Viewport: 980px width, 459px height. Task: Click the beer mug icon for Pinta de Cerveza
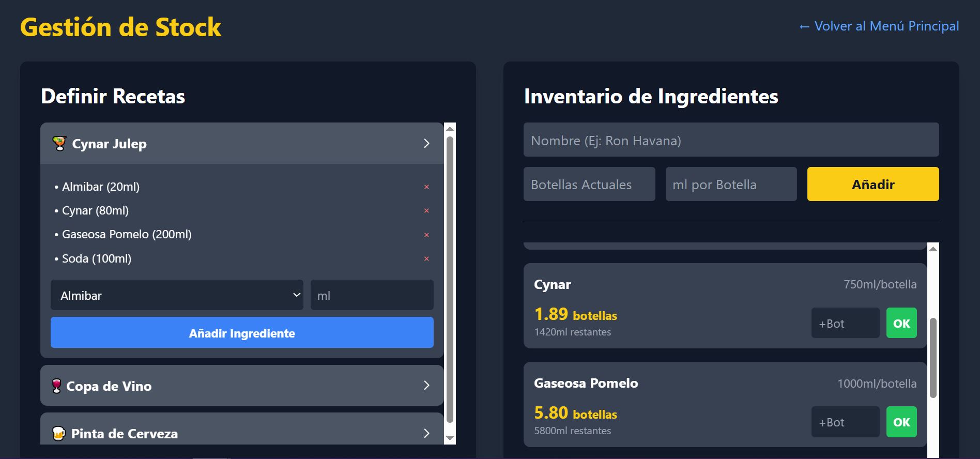(59, 433)
